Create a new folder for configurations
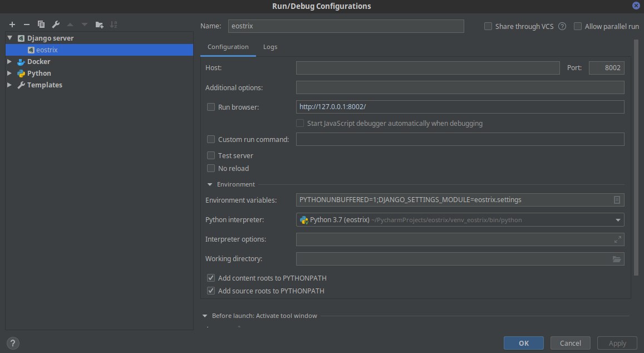 [100, 24]
